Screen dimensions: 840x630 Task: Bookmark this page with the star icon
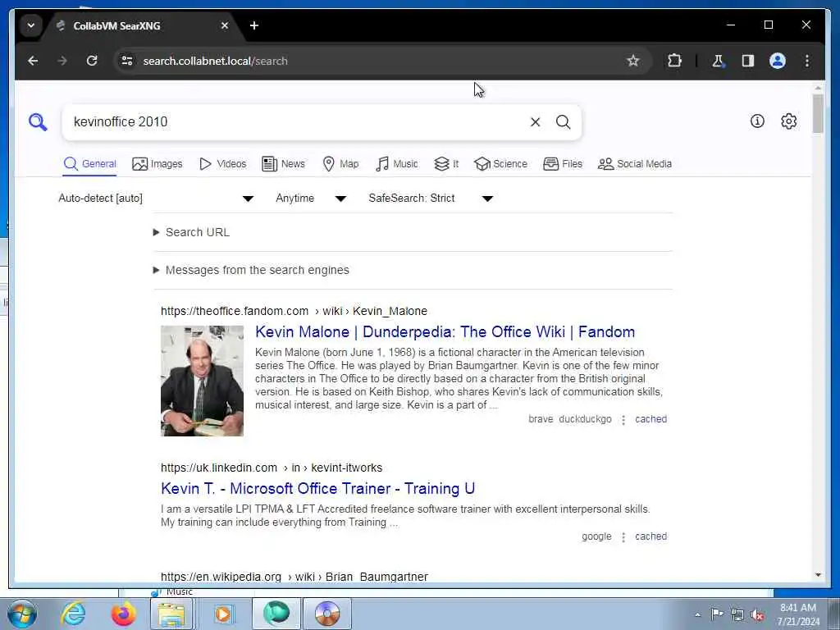pyautogui.click(x=632, y=61)
